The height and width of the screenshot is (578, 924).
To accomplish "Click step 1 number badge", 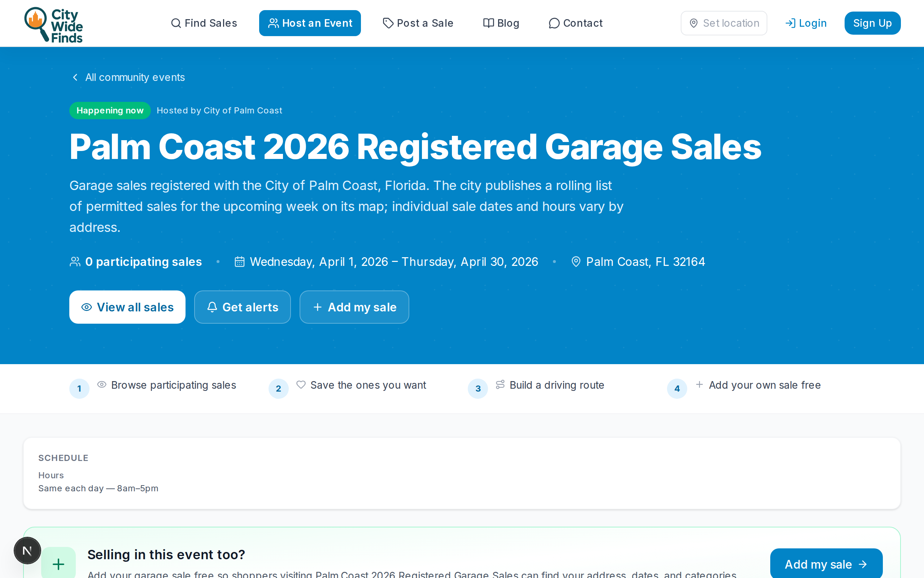I will pyautogui.click(x=79, y=388).
